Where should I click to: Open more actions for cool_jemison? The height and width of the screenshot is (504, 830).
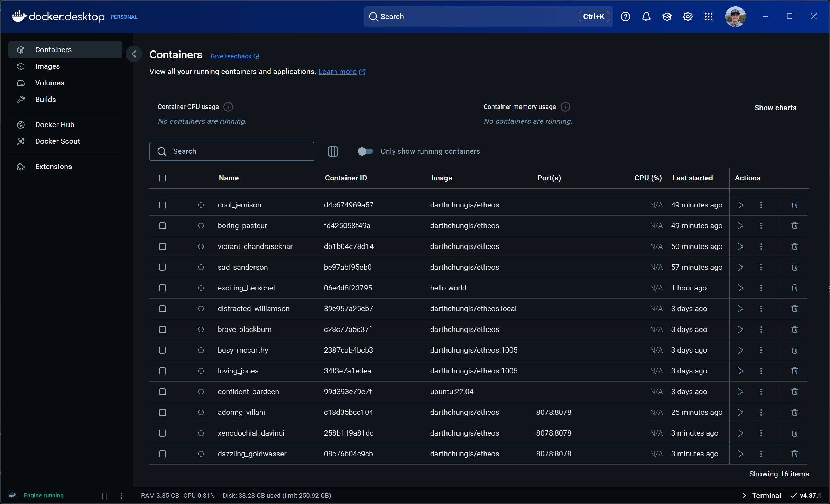pos(761,205)
